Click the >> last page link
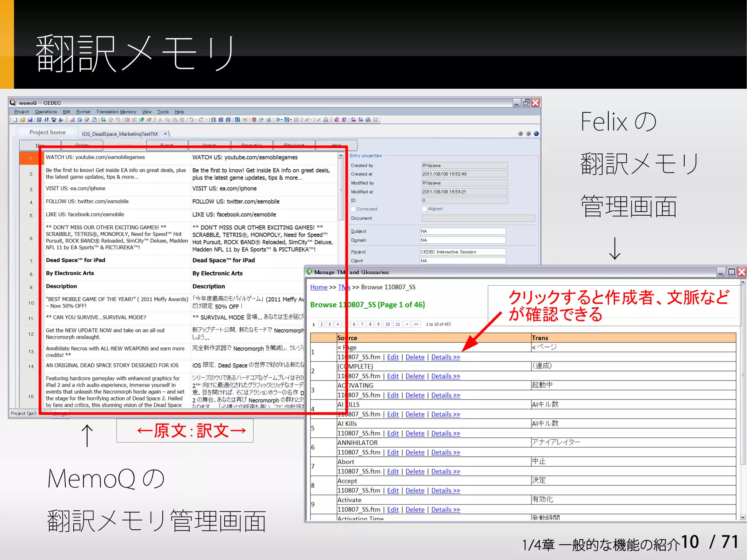 pos(416,324)
